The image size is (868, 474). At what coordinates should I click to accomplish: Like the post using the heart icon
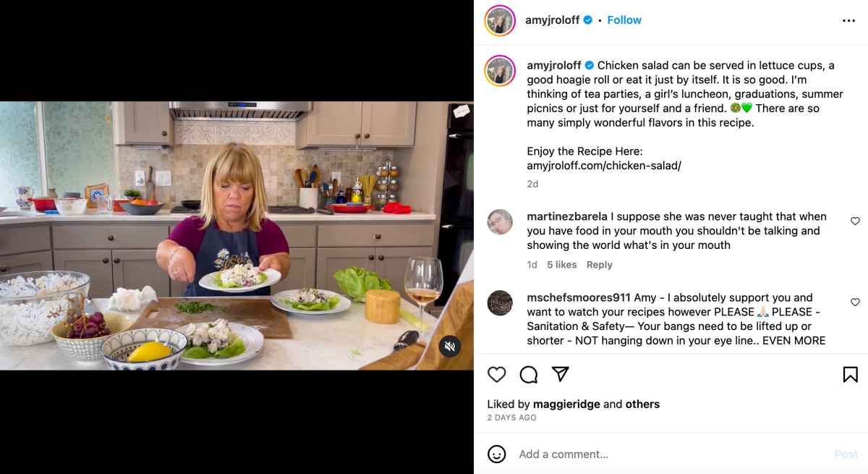point(496,374)
